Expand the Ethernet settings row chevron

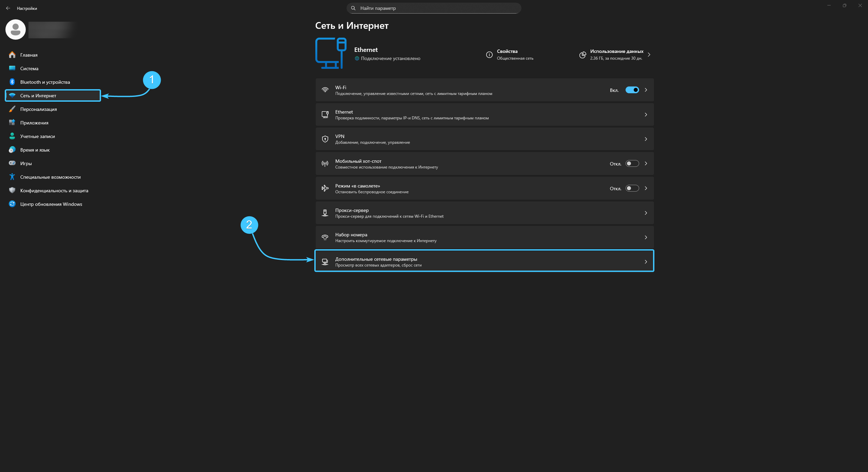pyautogui.click(x=646, y=115)
